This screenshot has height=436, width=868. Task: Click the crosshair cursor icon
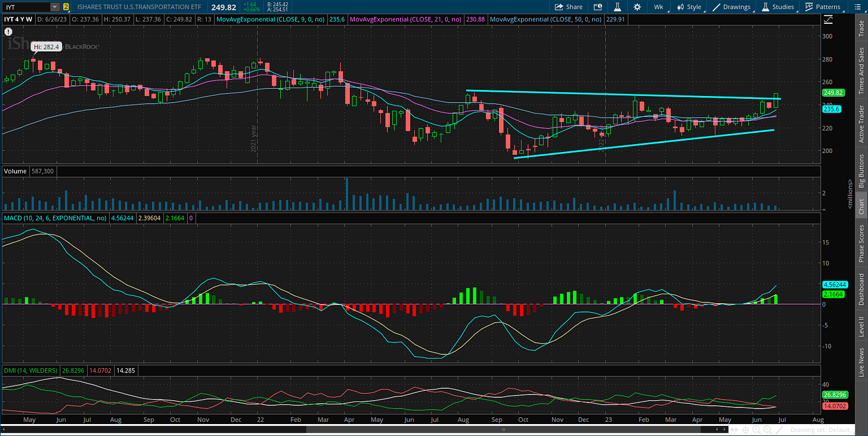pos(746,429)
